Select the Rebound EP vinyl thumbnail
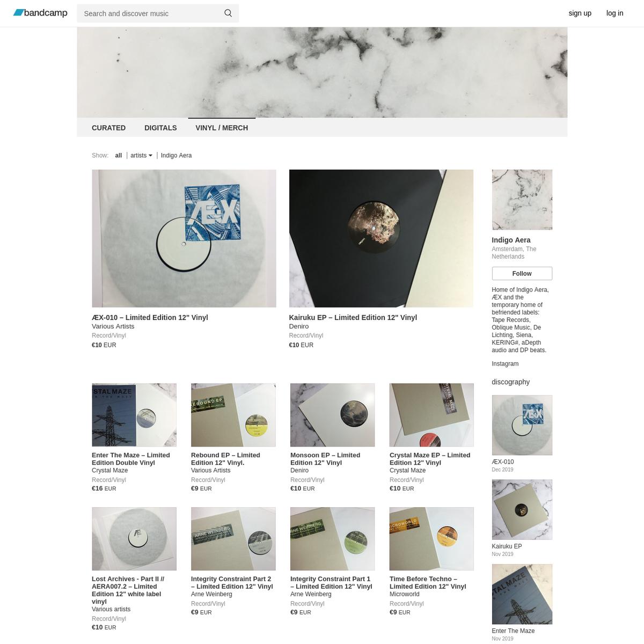This screenshot has height=644, width=644. pyautogui.click(x=233, y=415)
